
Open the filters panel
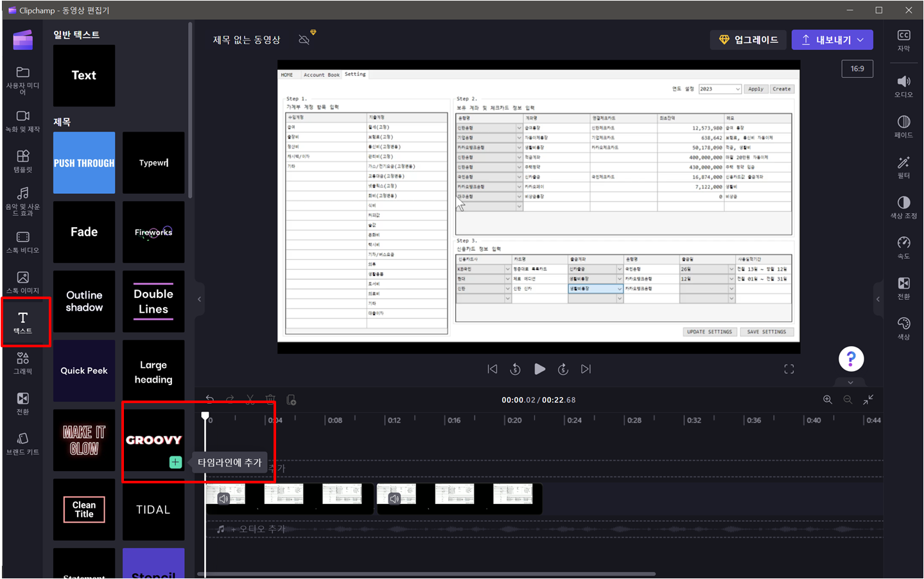903,167
